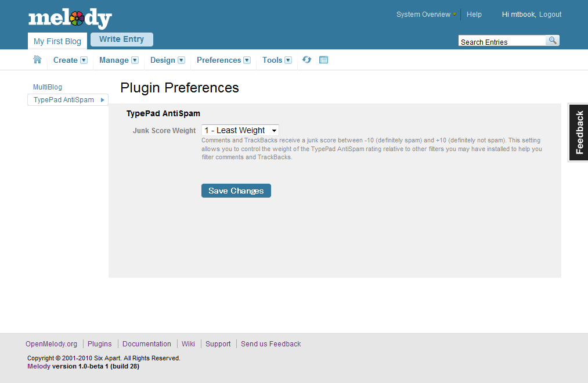This screenshot has height=383, width=588.
Task: Open the Manage menu
Action: pos(114,60)
